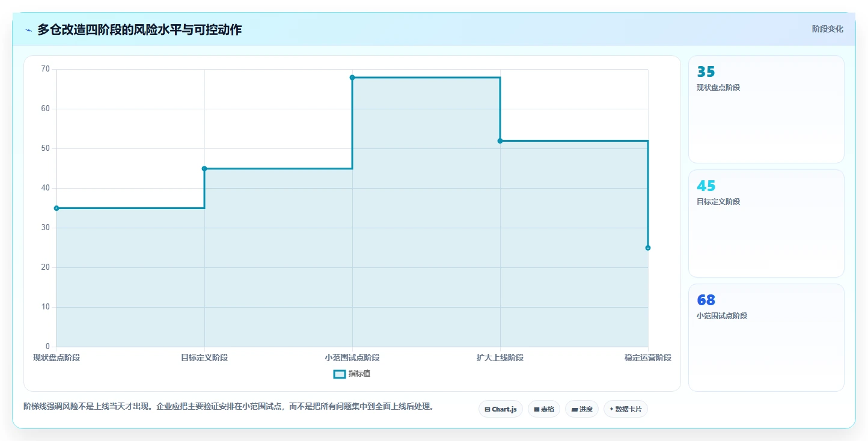Click the footnote text starting with 阶梯线强调风险
868x441 pixels.
pos(228,407)
